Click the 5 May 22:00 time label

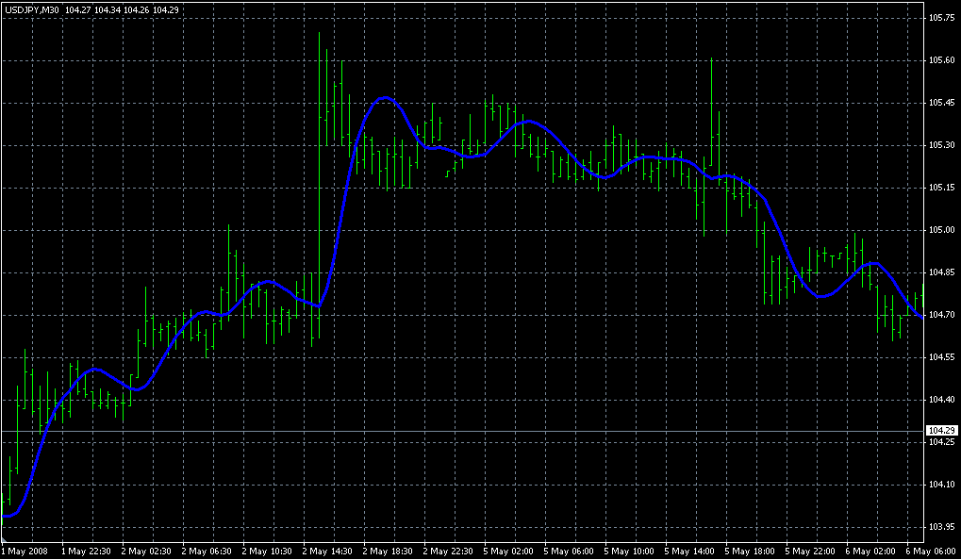(811, 552)
